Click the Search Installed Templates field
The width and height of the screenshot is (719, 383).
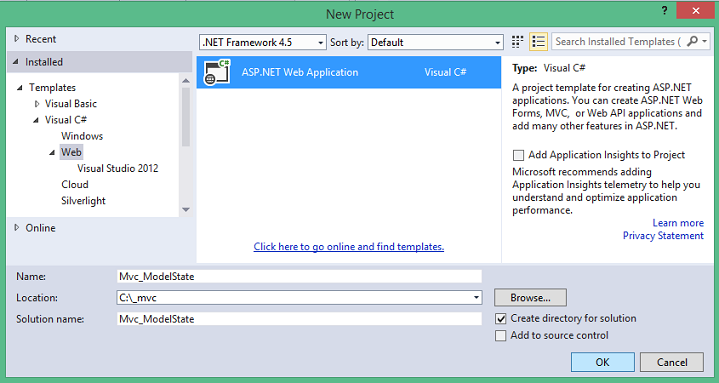click(x=619, y=42)
